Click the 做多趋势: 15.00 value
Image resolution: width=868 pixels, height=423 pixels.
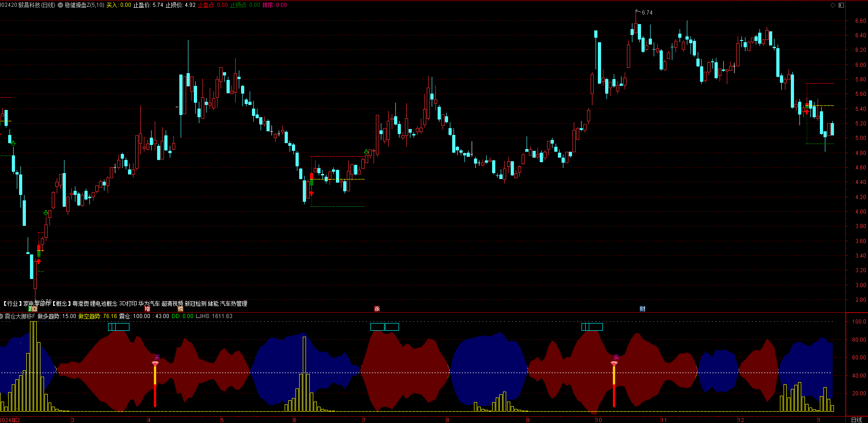coord(57,316)
